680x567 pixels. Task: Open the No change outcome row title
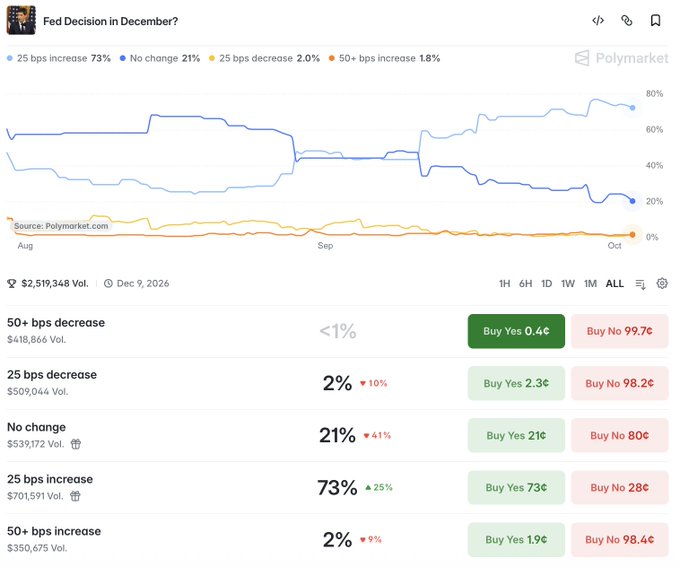tap(36, 427)
